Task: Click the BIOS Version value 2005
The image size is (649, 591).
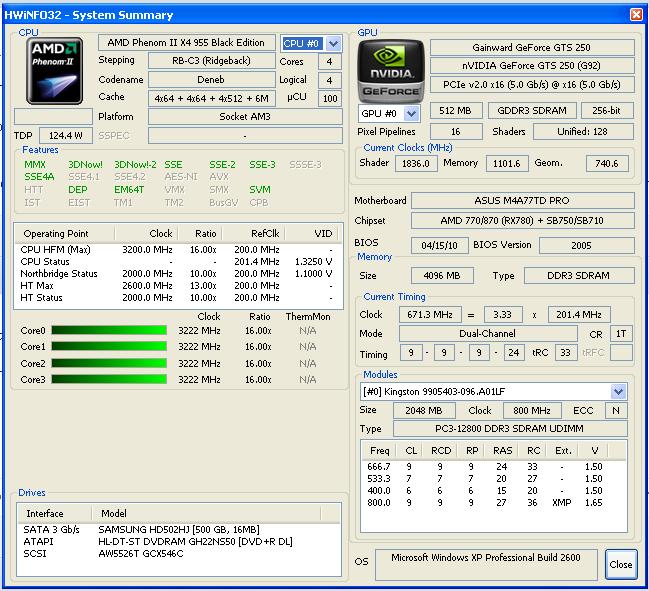Action: coord(587,245)
